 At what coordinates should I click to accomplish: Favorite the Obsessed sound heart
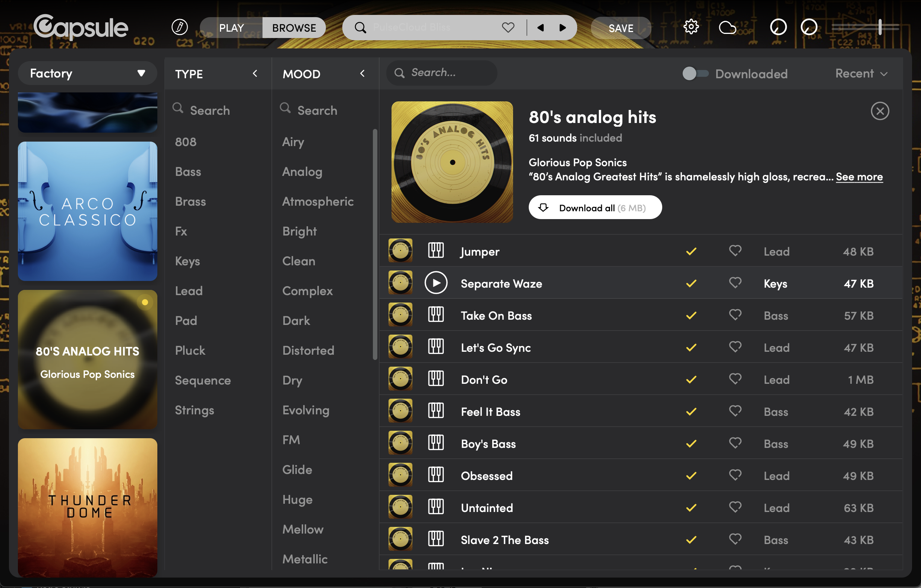[735, 475]
